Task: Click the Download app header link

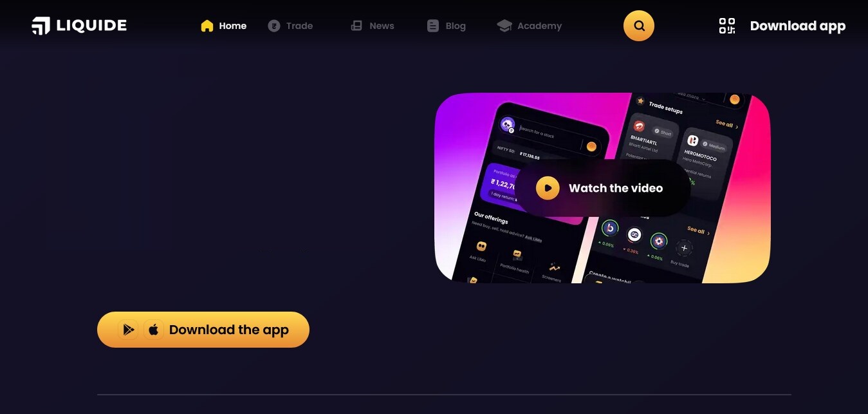Action: 798,26
